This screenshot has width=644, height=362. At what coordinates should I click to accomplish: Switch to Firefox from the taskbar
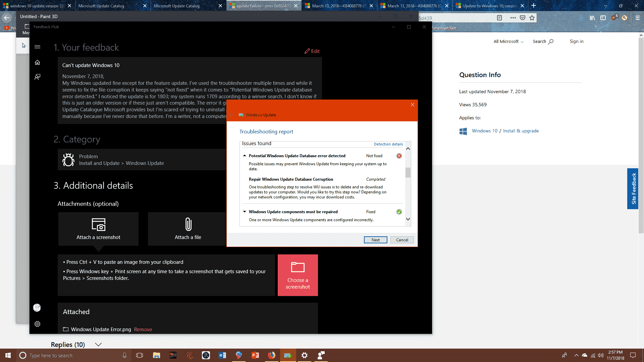tap(271, 355)
